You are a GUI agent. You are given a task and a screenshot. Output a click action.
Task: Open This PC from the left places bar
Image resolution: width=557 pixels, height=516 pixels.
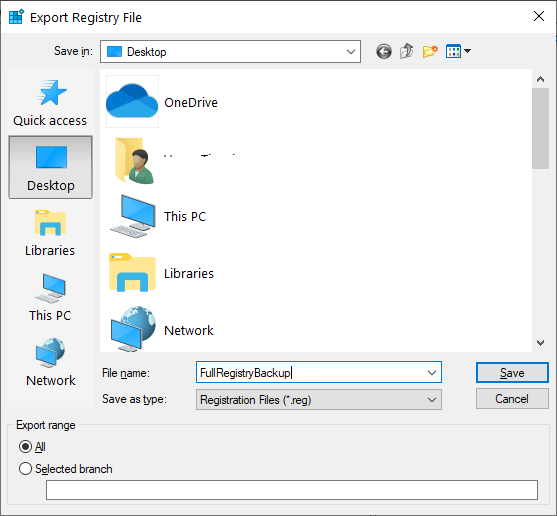[x=50, y=298]
